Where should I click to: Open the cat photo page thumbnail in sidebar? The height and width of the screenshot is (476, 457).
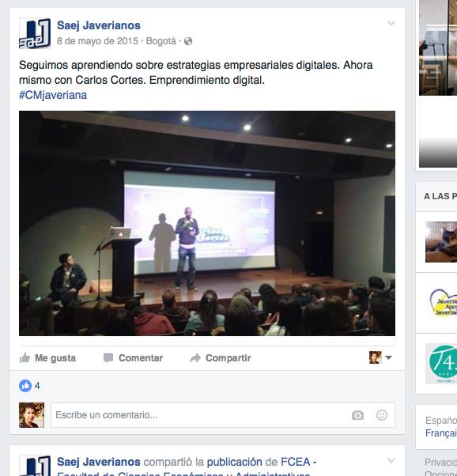(441, 242)
